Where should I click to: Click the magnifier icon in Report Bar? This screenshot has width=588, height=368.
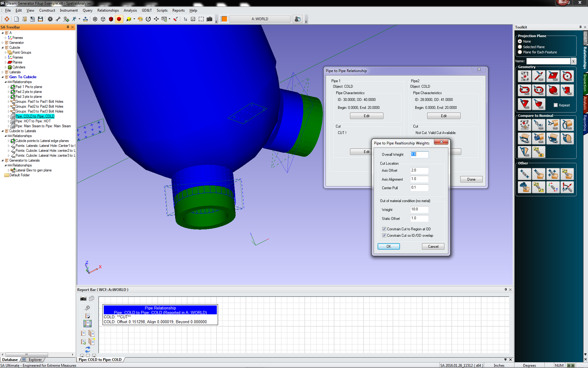coord(87,308)
